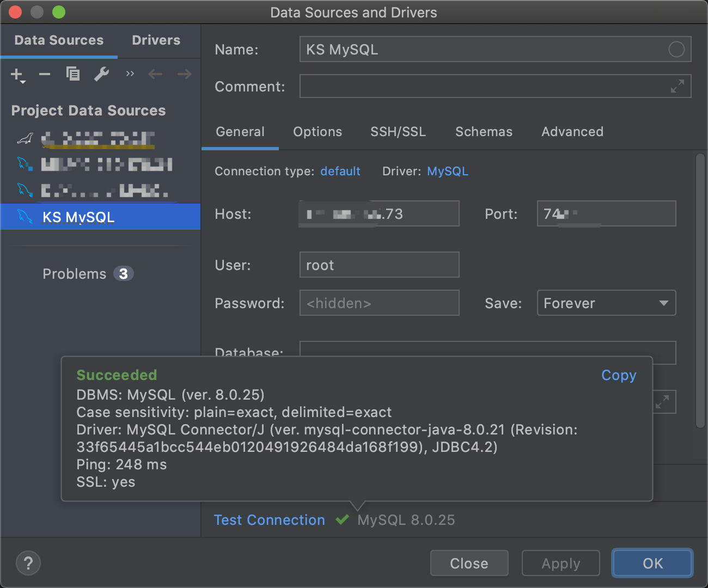
Task: Remove selected data source with minus icon
Action: click(45, 74)
